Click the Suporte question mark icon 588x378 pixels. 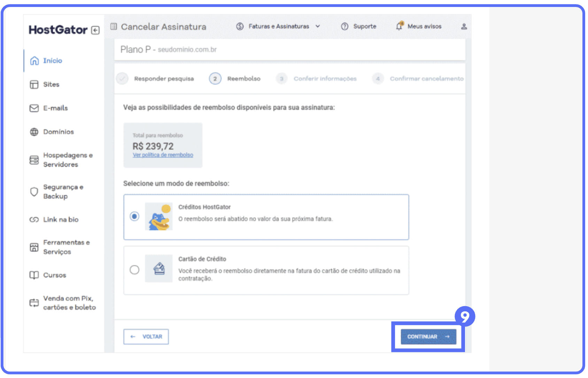(x=345, y=27)
